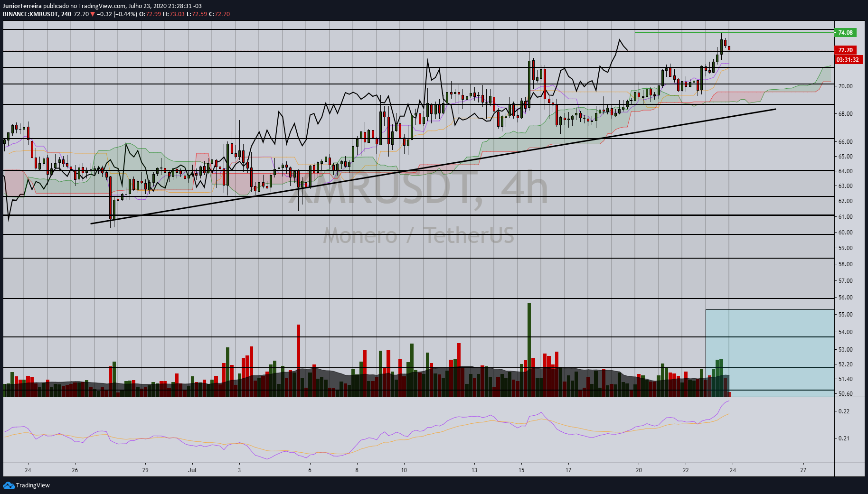This screenshot has width=868, height=494.
Task: Click the light blue shaded rectangle
Action: pos(770,353)
